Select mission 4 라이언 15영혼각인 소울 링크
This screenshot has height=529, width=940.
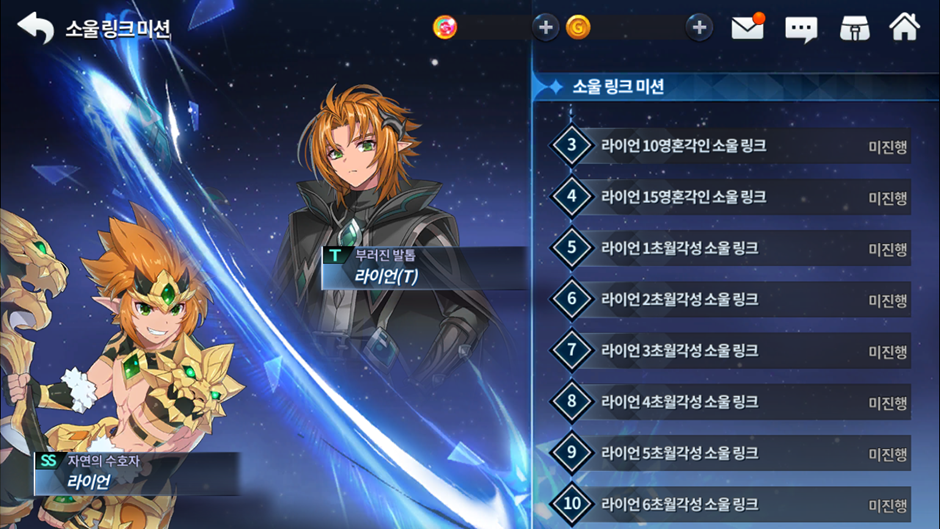731,197
